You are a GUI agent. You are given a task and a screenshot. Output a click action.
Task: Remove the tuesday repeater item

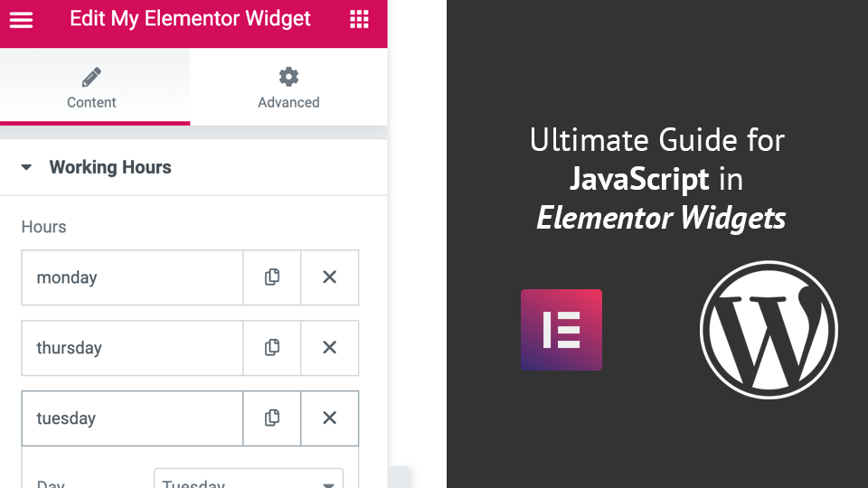point(329,418)
